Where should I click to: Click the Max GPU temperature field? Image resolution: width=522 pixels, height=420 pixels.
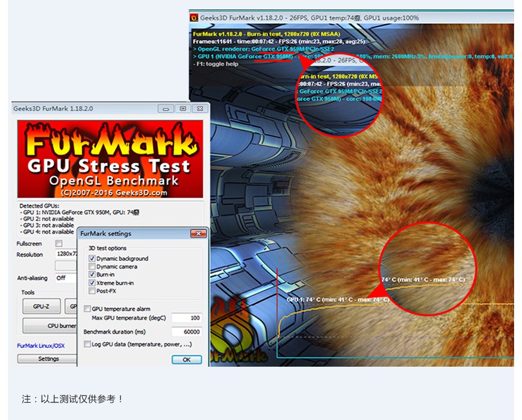[187, 318]
